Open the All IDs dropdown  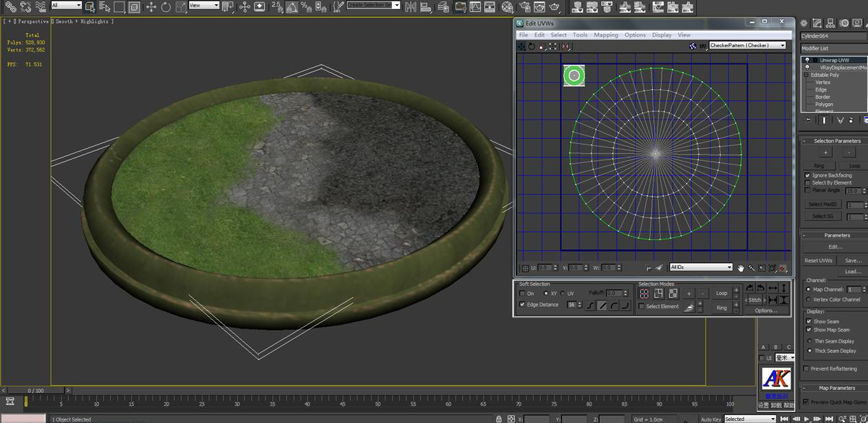click(701, 268)
